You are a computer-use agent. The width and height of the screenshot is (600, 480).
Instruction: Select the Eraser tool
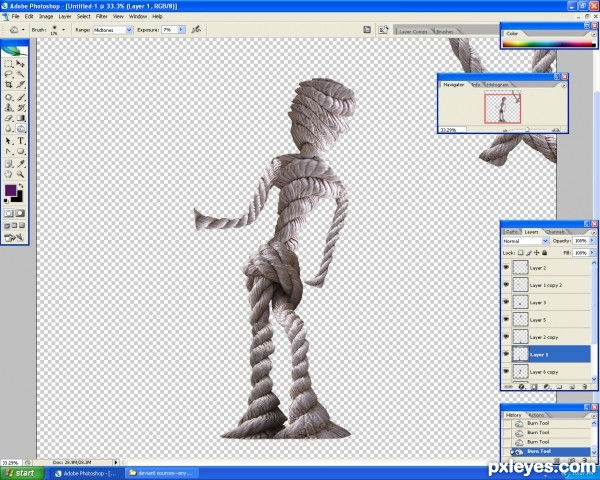point(9,118)
